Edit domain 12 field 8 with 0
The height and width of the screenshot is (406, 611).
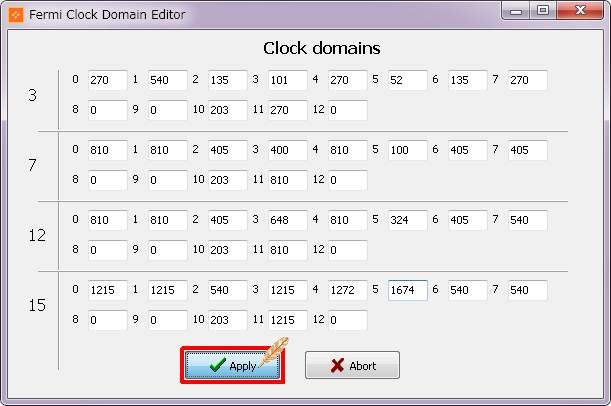pyautogui.click(x=108, y=251)
